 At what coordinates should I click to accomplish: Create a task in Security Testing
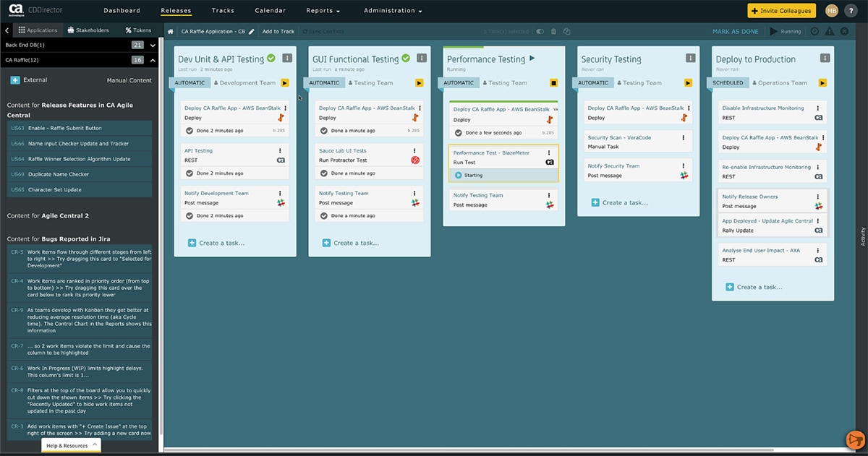click(x=620, y=203)
